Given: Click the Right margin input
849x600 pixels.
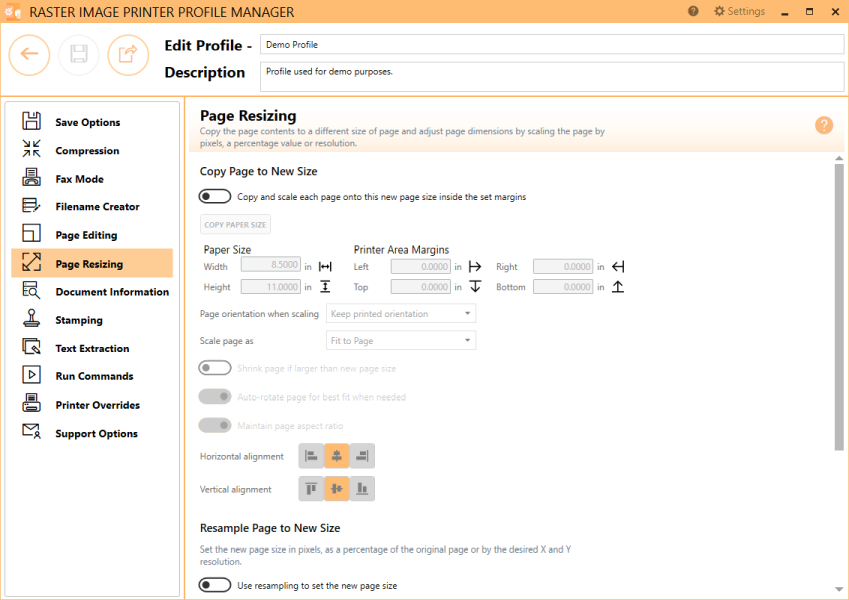Looking at the screenshot, I should tap(563, 266).
